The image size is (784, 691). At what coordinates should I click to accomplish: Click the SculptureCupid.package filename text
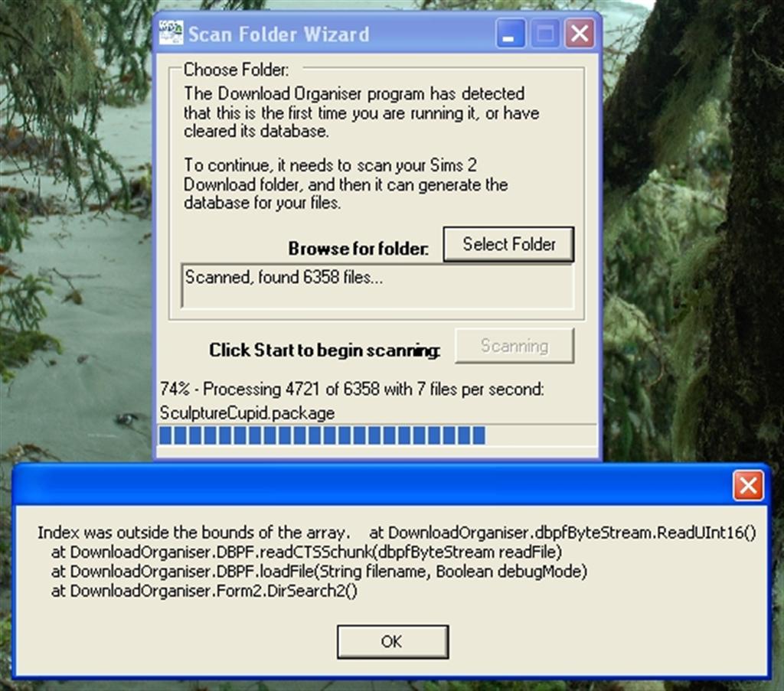[x=245, y=412]
